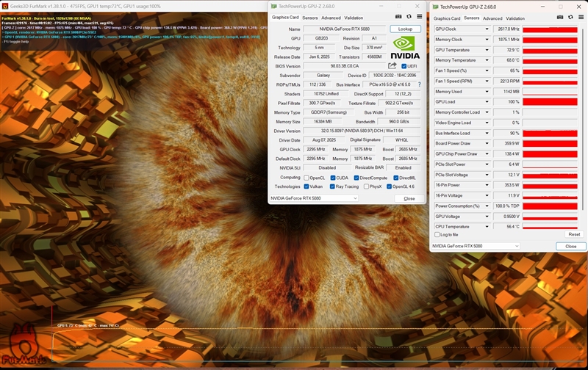The height and width of the screenshot is (370, 588).
Task: Click the Driver Version field value
Action: click(362, 131)
